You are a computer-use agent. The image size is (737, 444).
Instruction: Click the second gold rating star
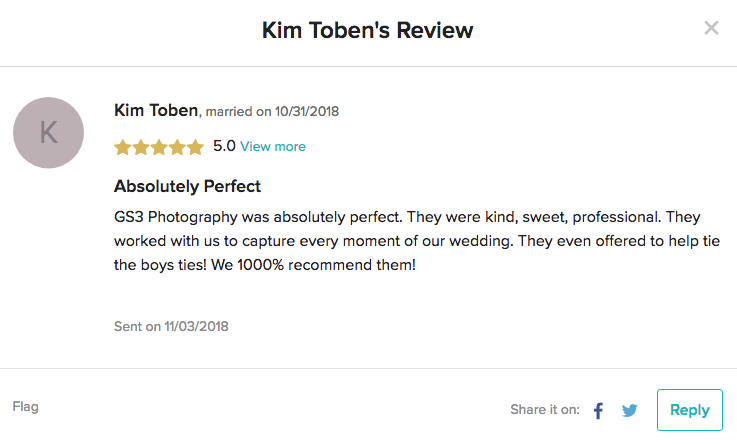pyautogui.click(x=141, y=147)
